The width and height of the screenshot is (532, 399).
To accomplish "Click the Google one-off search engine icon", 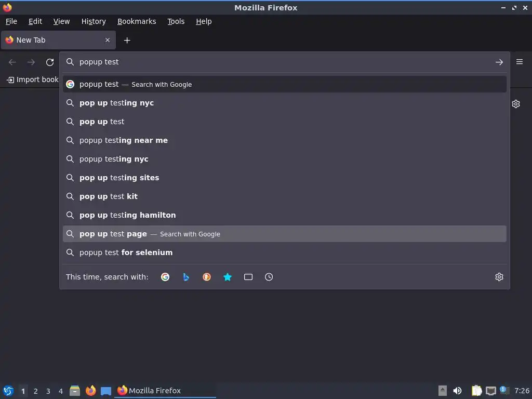I will pos(165,277).
